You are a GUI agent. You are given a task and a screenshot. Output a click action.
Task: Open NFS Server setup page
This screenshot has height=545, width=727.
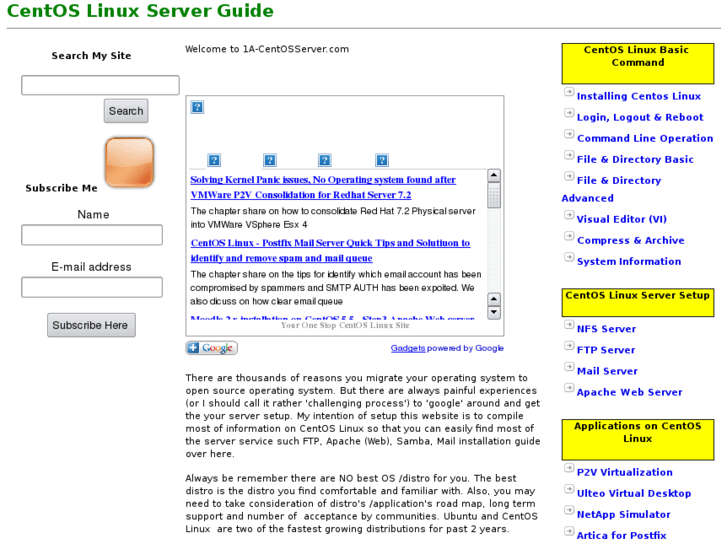coord(606,329)
